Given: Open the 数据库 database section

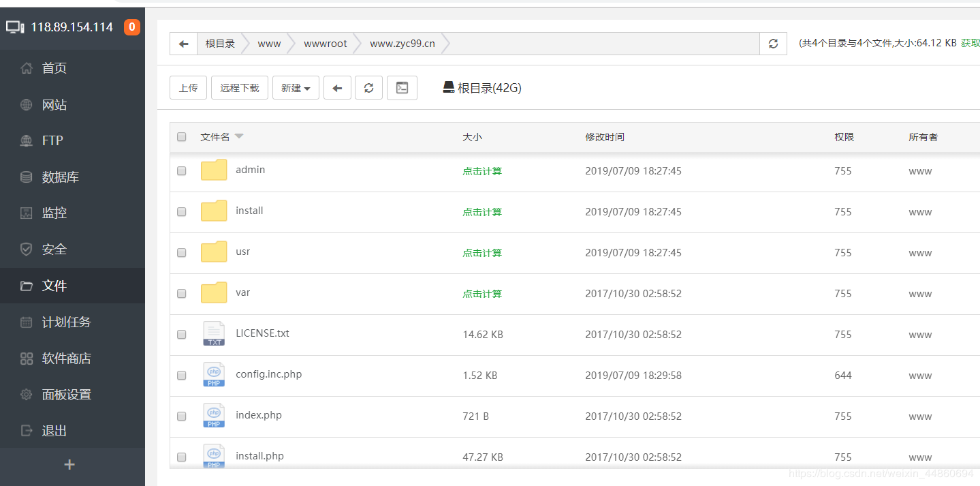Looking at the screenshot, I should click(x=60, y=177).
